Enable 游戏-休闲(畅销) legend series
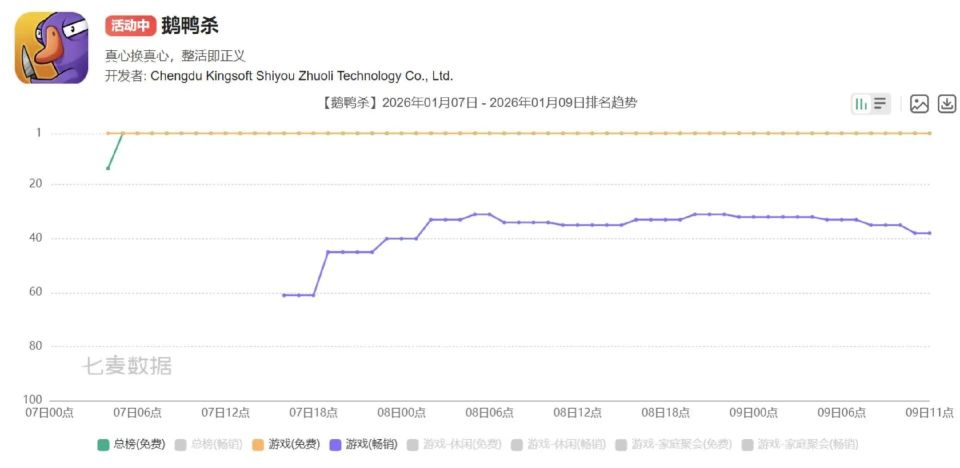Image resolution: width=960 pixels, height=468 pixels. click(557, 444)
